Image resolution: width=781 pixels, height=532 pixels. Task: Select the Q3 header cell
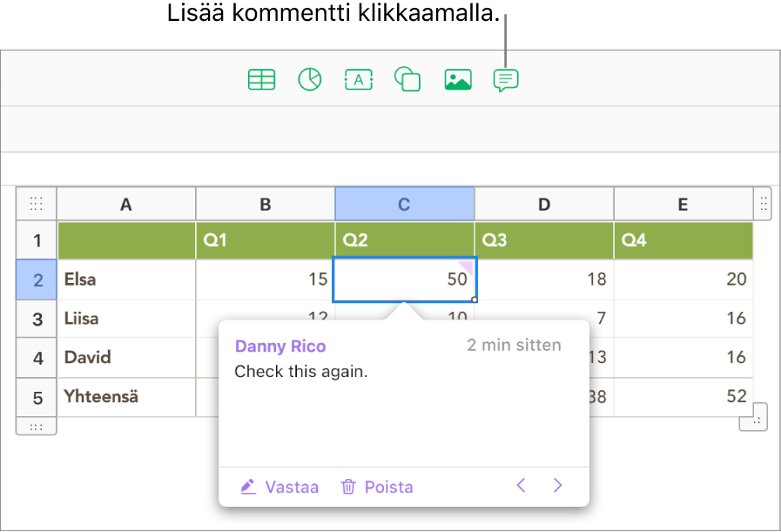point(543,240)
